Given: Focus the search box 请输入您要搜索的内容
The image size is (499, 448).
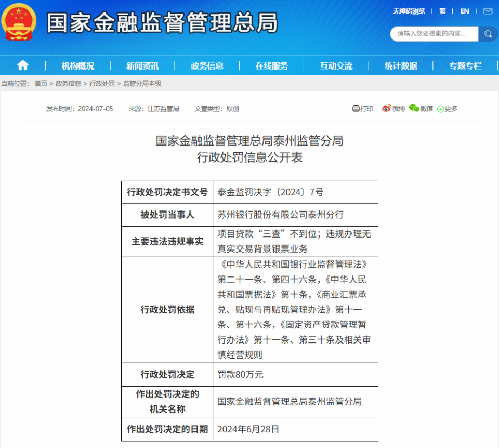Looking at the screenshot, I should point(435,34).
